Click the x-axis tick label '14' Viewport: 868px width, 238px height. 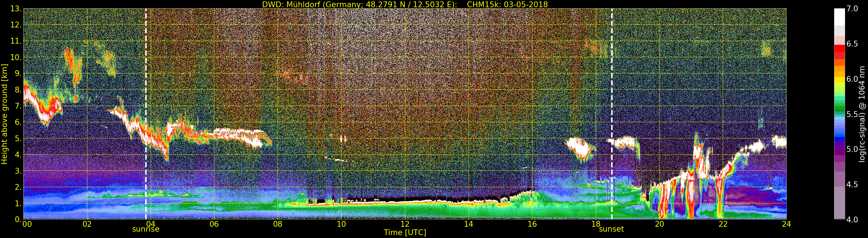tap(468, 224)
